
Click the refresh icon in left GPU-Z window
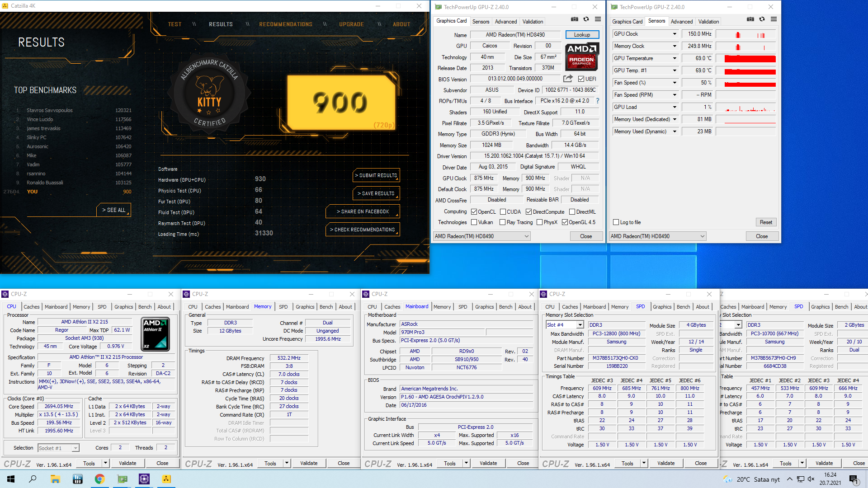(586, 19)
